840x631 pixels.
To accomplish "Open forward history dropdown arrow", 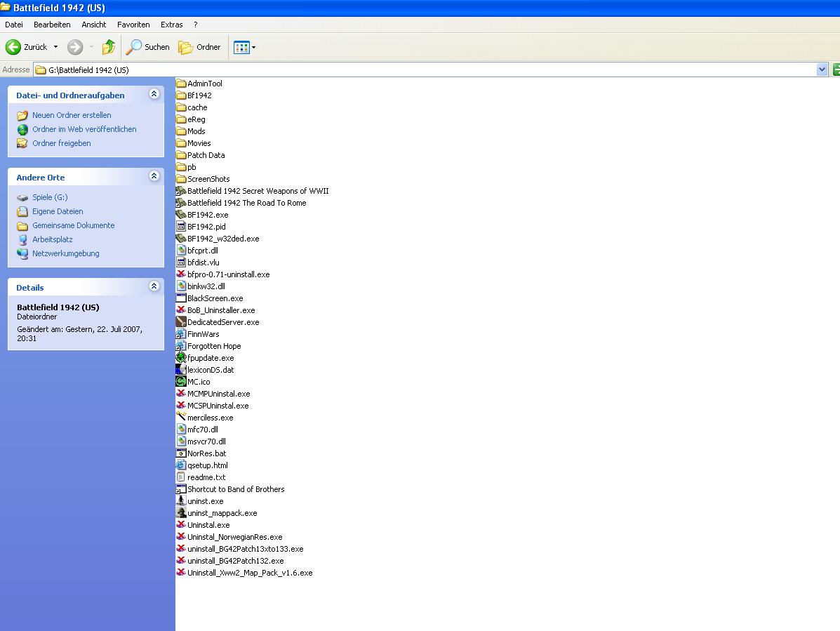I will pos(92,47).
